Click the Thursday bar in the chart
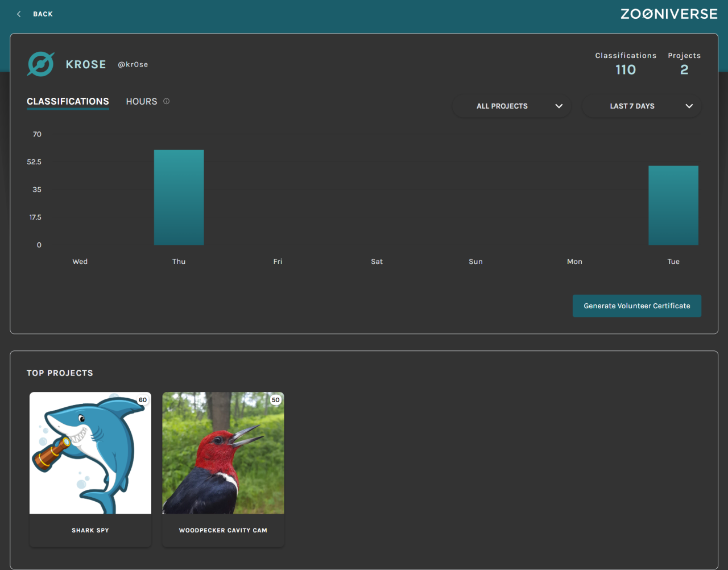728x570 pixels. tap(179, 197)
